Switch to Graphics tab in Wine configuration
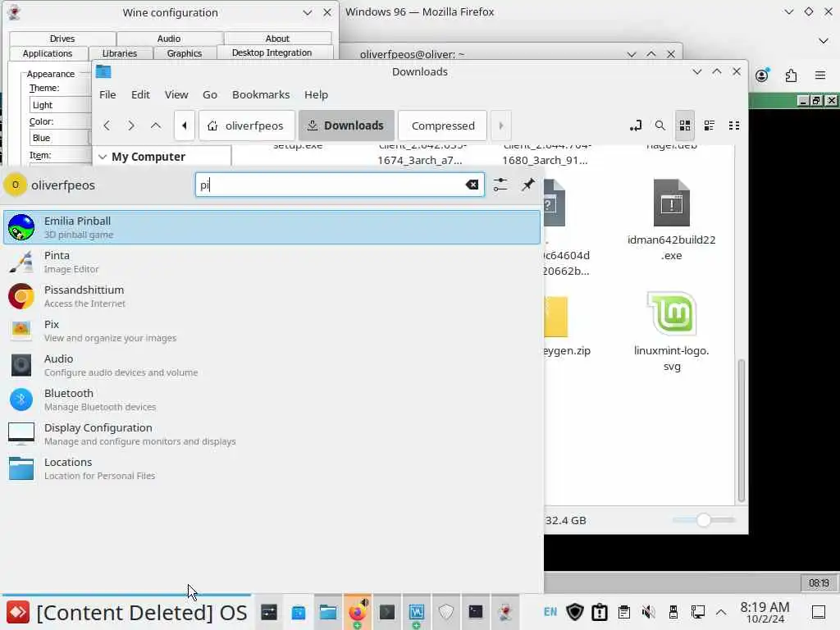Screen dimensions: 840x630 185,53
